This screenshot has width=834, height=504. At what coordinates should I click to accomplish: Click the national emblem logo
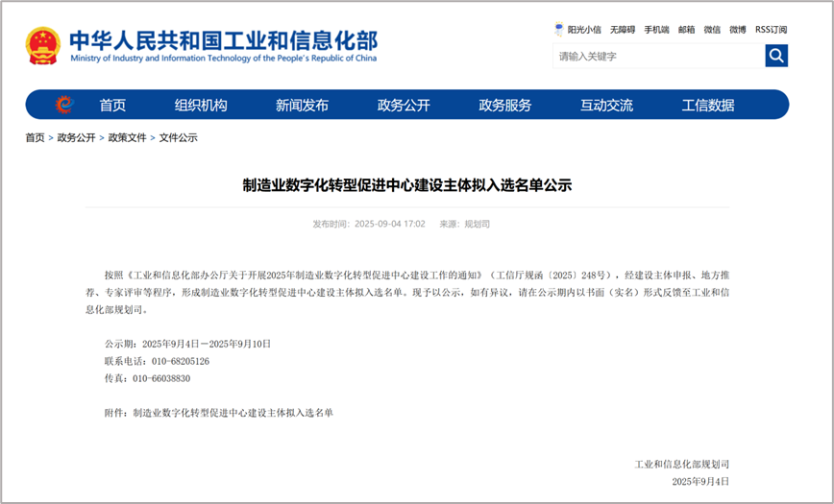(43, 45)
